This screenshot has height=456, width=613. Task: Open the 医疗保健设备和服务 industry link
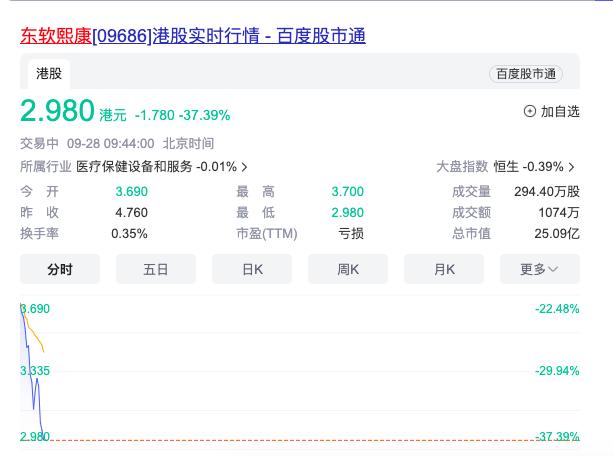click(x=134, y=167)
